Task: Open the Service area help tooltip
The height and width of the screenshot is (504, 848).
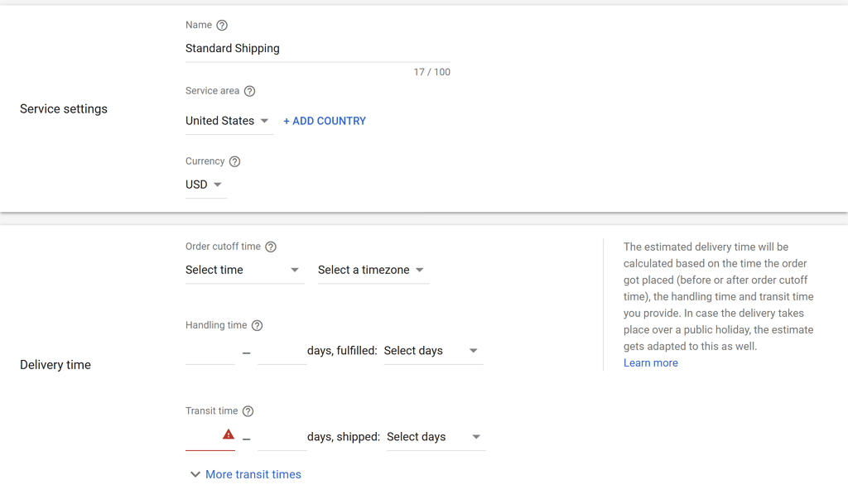Action: [x=250, y=91]
